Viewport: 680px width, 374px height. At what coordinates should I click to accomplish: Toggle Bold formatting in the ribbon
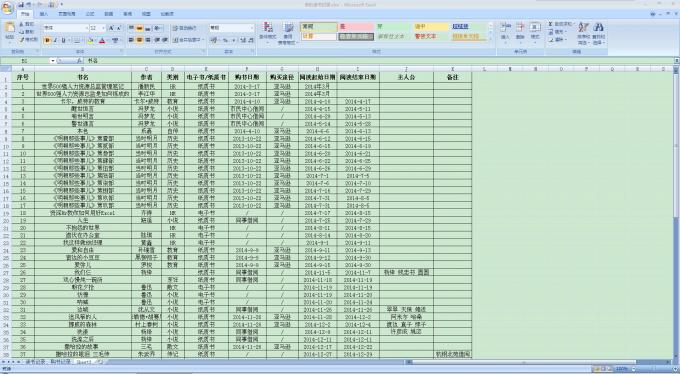tap(47, 40)
